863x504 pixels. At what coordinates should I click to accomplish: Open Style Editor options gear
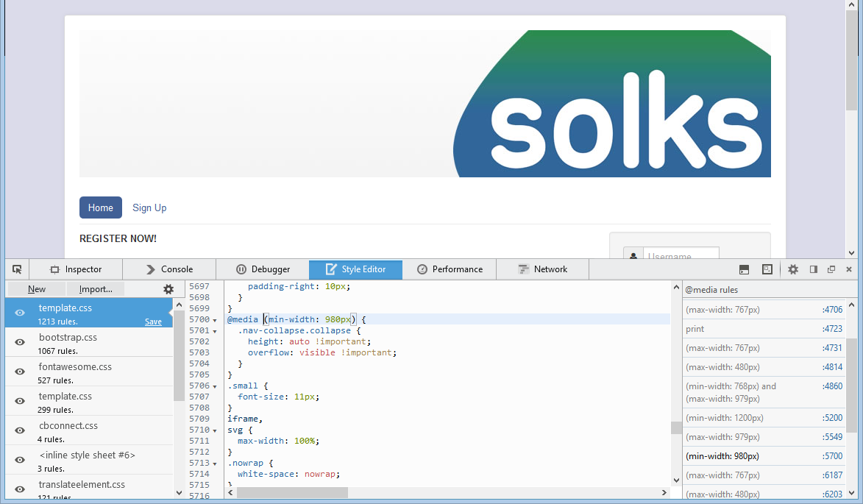[169, 289]
